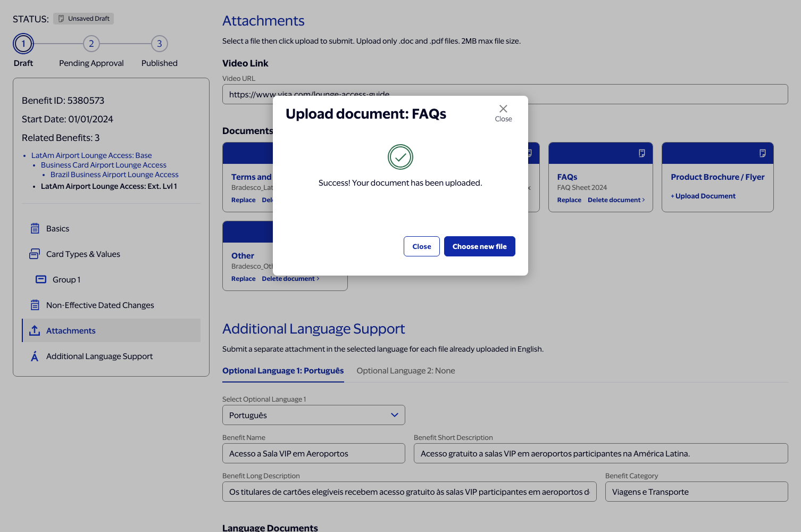Replace the Terms and Conditions document
This screenshot has width=801, height=532.
244,200
